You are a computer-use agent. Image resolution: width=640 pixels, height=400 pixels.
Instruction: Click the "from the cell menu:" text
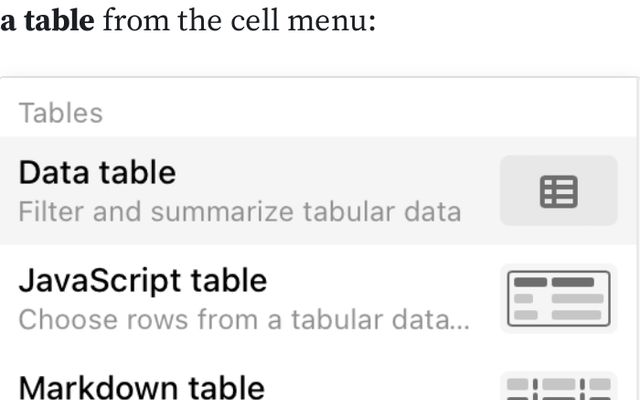point(239,20)
